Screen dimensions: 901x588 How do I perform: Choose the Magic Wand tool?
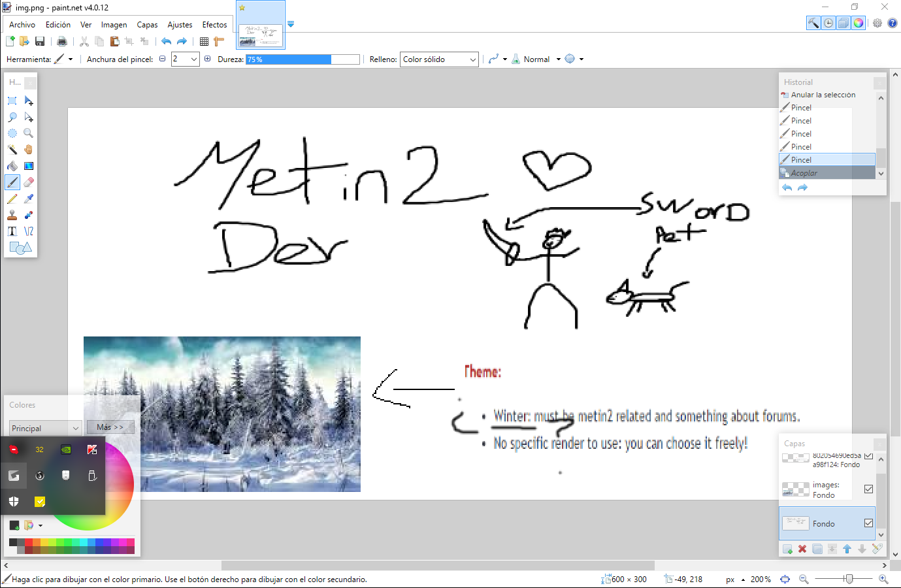click(12, 150)
